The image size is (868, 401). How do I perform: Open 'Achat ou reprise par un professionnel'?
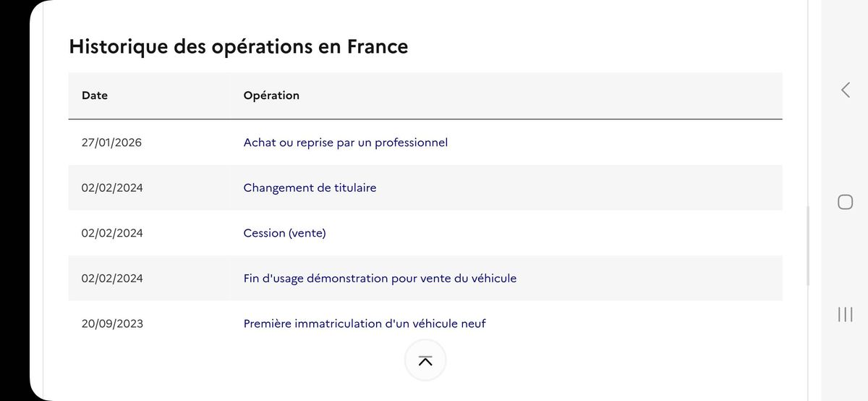(345, 143)
